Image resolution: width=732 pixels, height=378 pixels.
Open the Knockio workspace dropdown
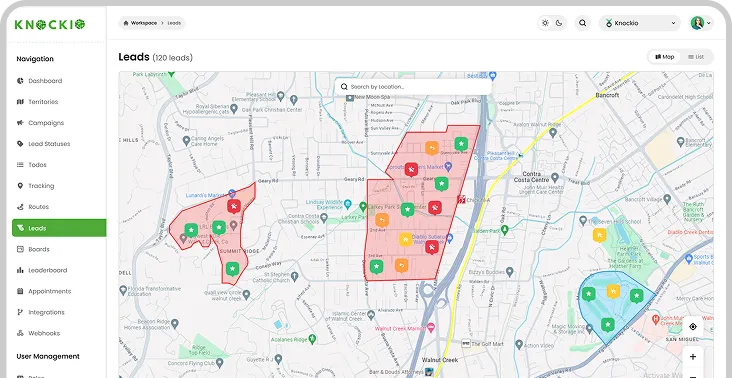click(x=640, y=23)
